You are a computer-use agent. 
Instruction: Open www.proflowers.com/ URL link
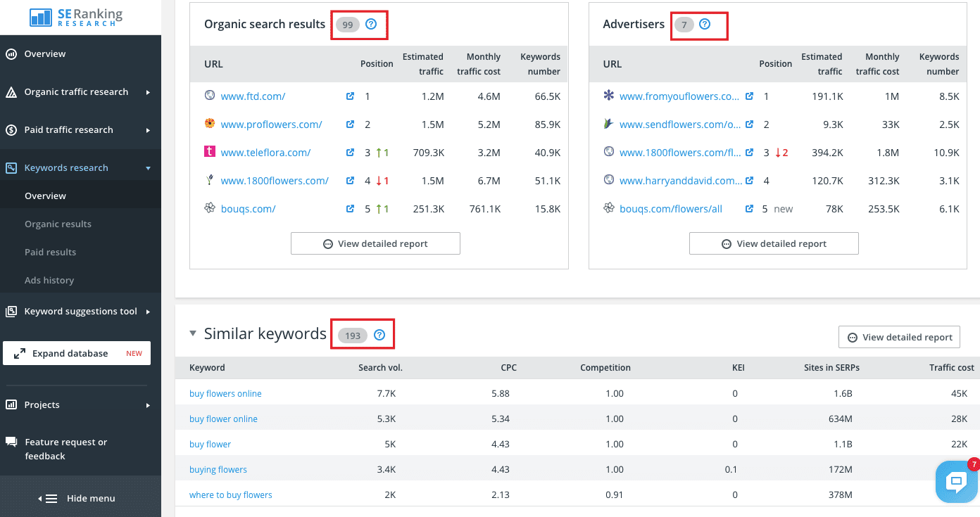click(271, 125)
